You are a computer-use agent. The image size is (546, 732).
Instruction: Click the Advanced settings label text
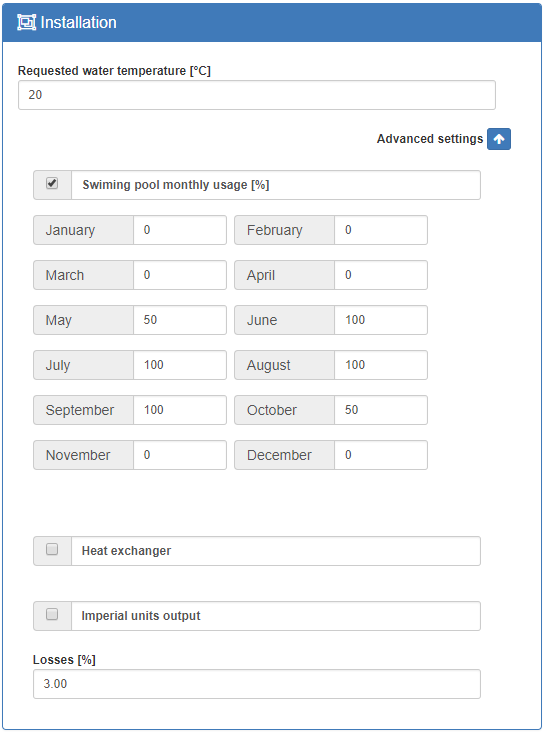pyautogui.click(x=430, y=139)
